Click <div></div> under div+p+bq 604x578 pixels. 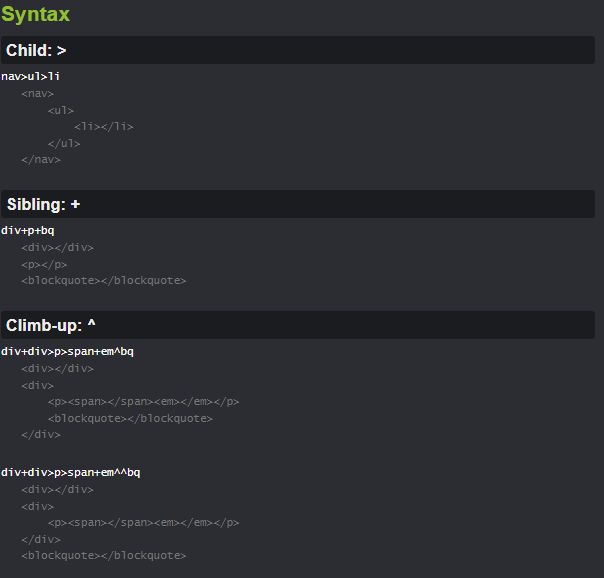[57, 248]
